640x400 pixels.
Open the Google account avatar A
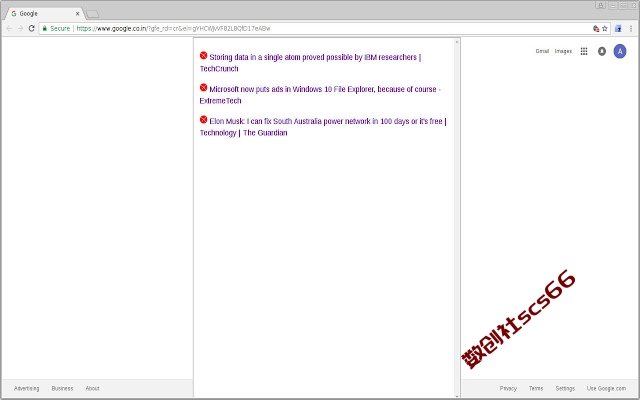620,51
